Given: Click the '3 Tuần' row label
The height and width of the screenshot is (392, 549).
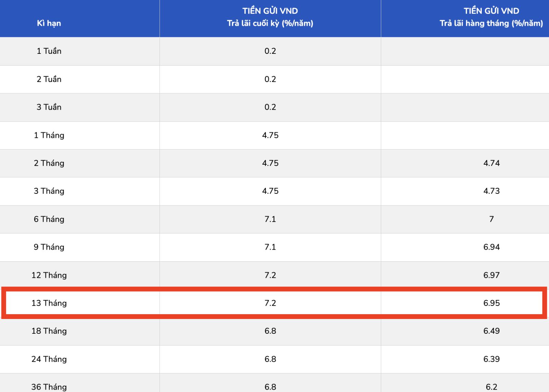Looking at the screenshot, I should point(49,107).
